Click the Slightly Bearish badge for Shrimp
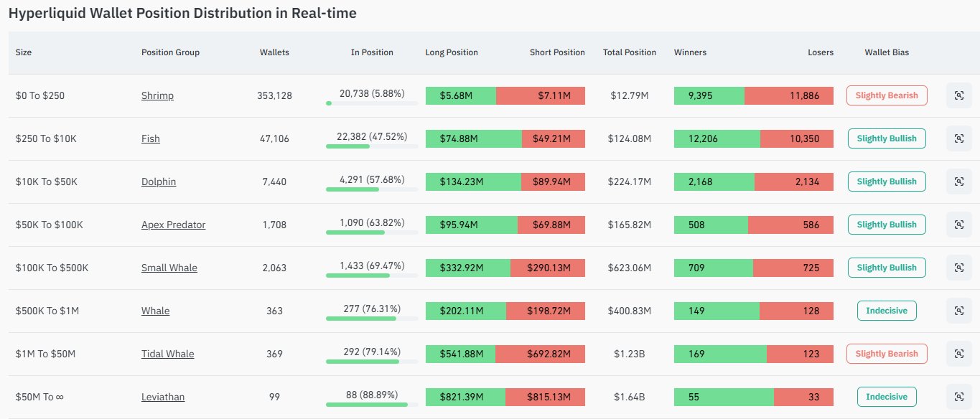 (887, 95)
